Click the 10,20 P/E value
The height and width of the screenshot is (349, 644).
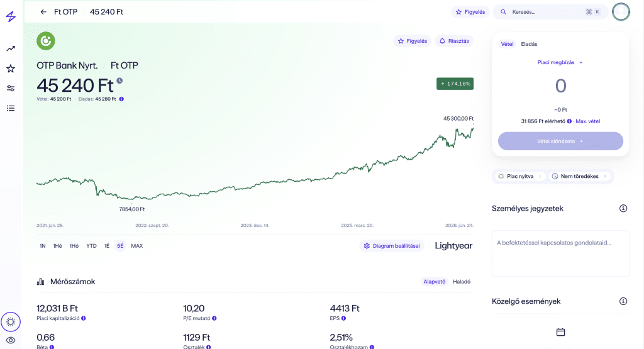194,308
